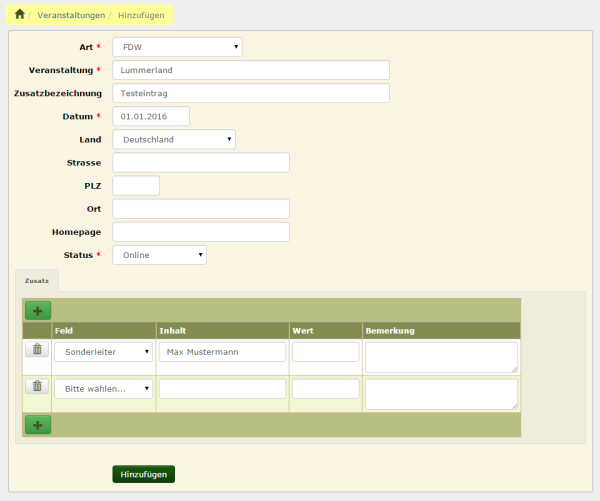
Task: Click the Veranstaltung field containing Lummerland
Action: pyautogui.click(x=250, y=70)
